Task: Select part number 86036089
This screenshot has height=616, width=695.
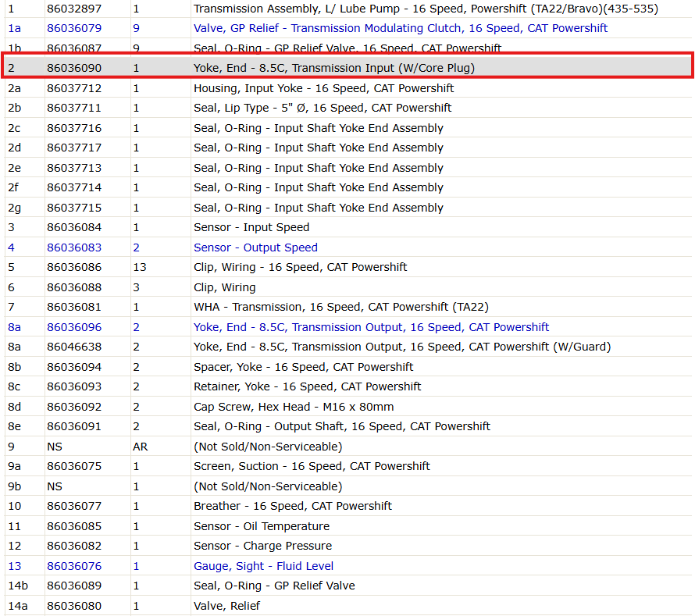Action: 74,586
